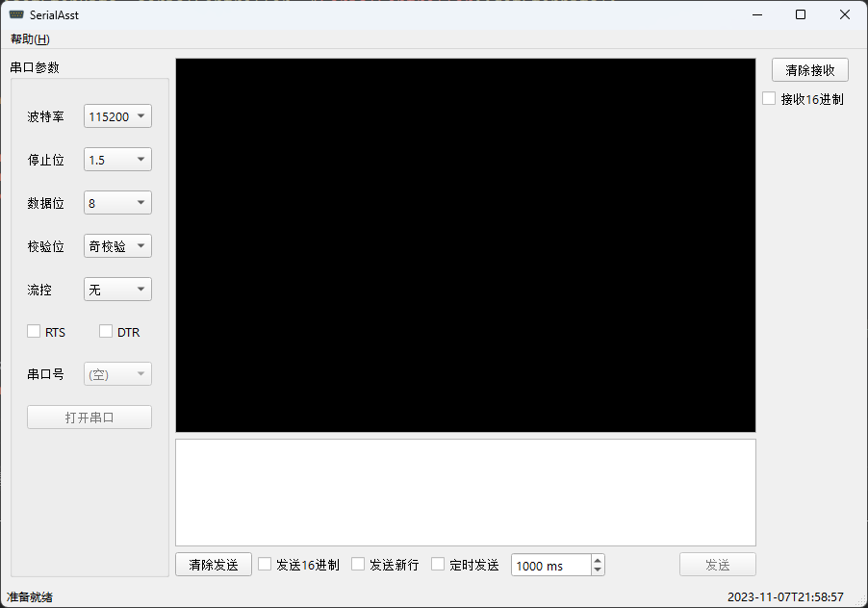Screen dimensions: 868x608
Task: Turn on 定时发送 timed send checkbox
Action: click(438, 565)
